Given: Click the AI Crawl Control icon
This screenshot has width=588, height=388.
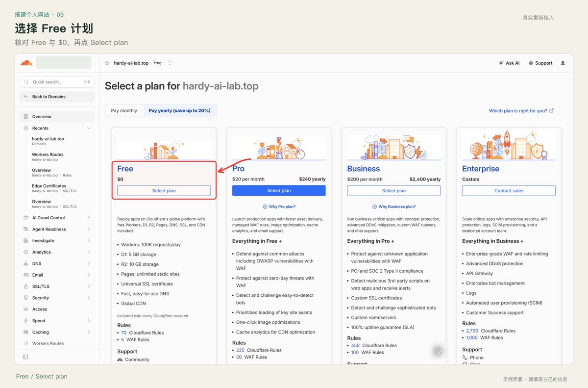Looking at the screenshot, I should point(26,218).
